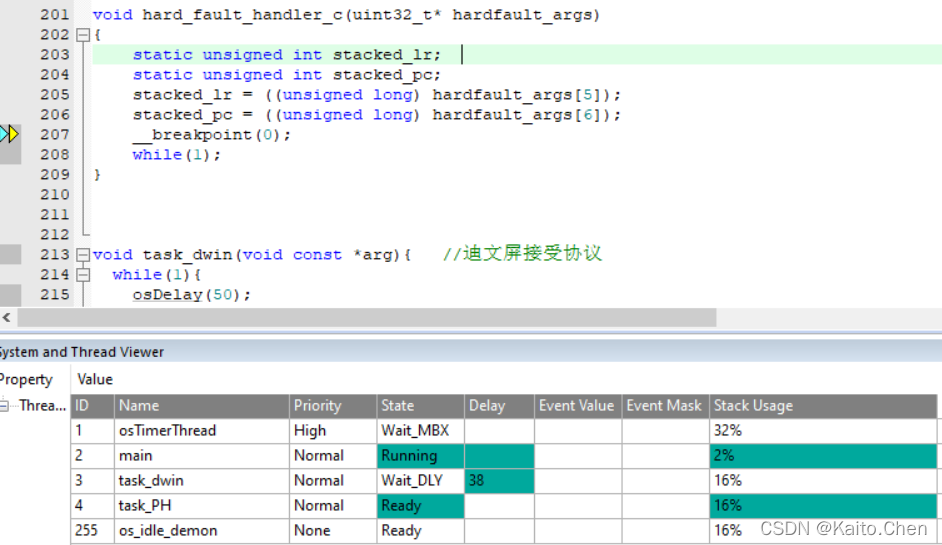This screenshot has width=942, height=545.
Task: Click the Ready state of task_PH
Action: (x=421, y=506)
